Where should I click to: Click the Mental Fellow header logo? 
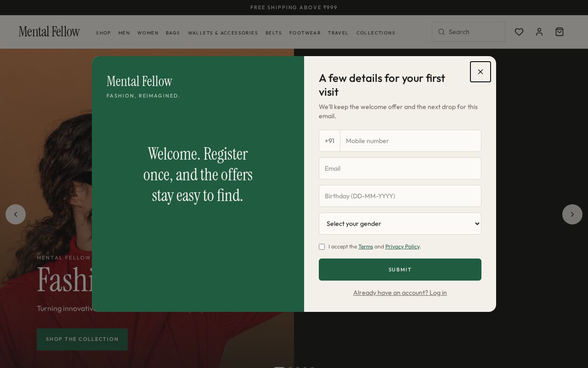pyautogui.click(x=49, y=32)
